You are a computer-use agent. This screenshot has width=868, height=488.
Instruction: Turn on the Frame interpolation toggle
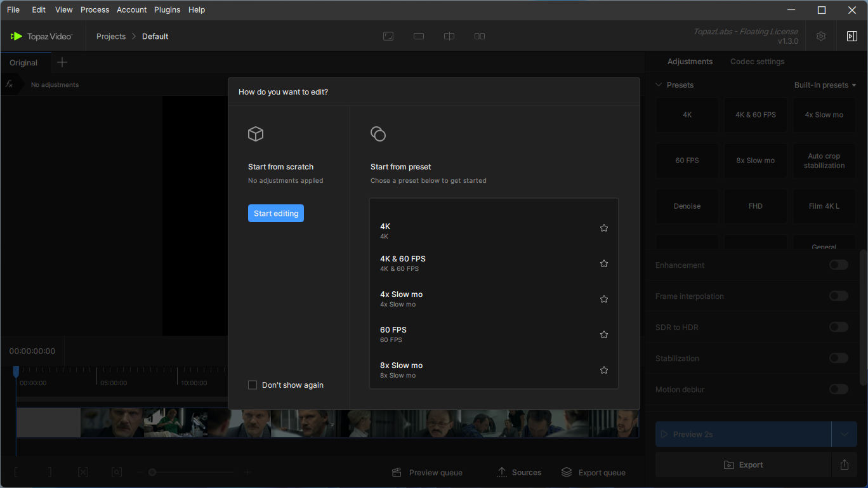pos(838,296)
